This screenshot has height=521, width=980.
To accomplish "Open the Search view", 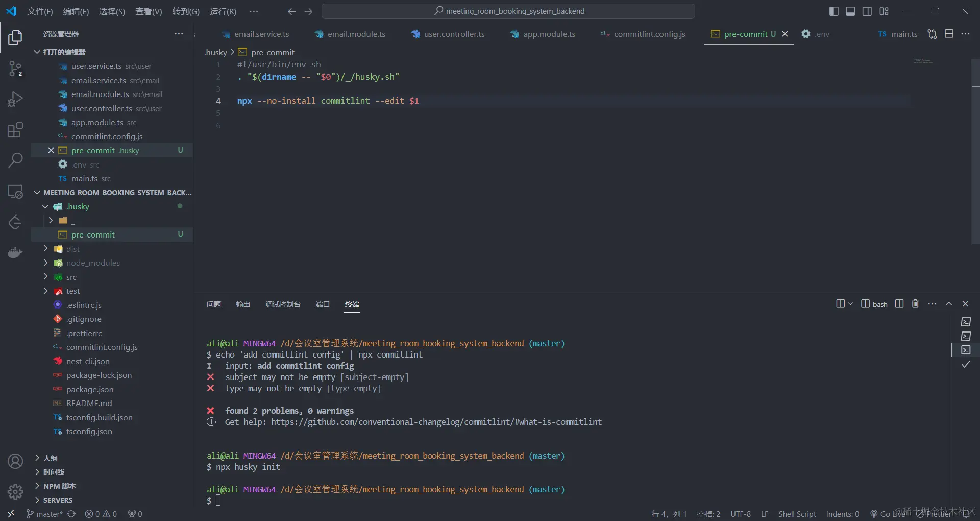I will pyautogui.click(x=15, y=160).
